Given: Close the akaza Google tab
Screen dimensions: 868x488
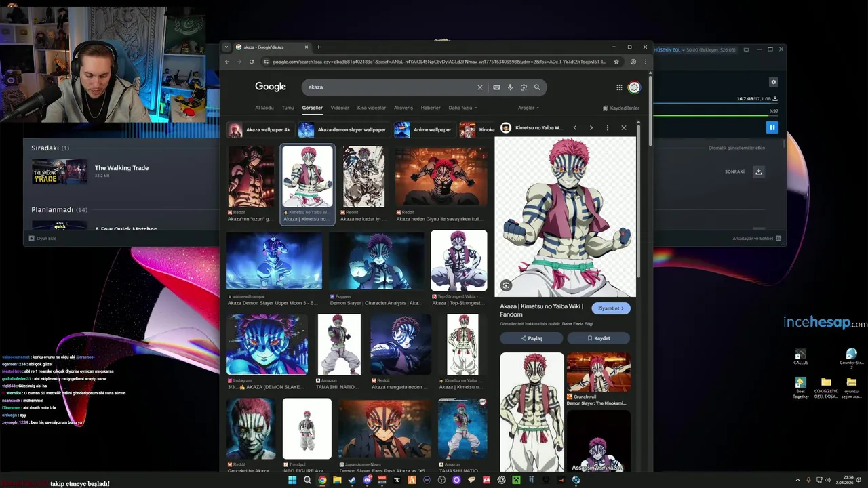Looking at the screenshot, I should coord(307,47).
